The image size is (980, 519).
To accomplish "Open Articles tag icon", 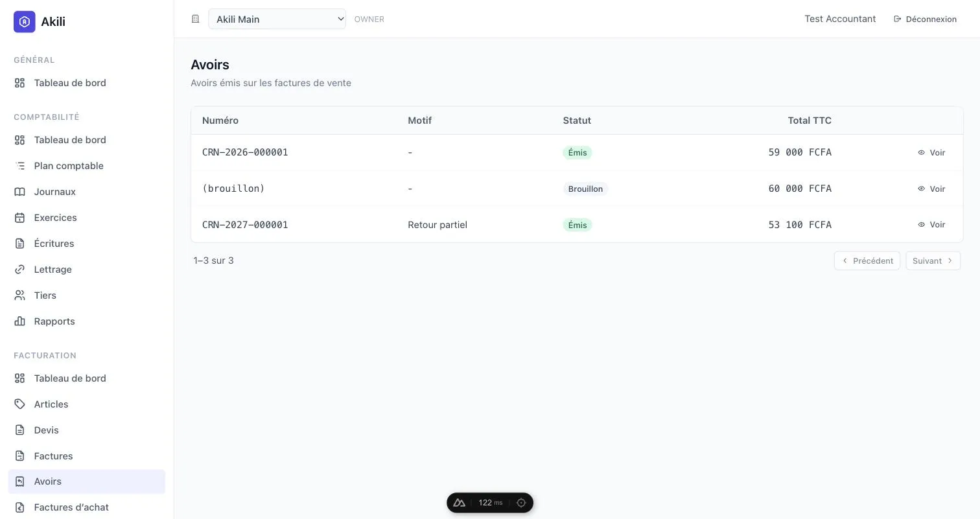I will click(x=20, y=404).
